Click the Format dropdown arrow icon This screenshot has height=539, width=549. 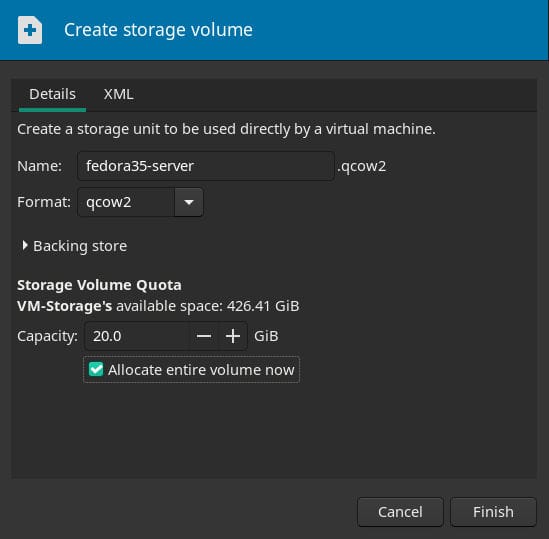(189, 202)
